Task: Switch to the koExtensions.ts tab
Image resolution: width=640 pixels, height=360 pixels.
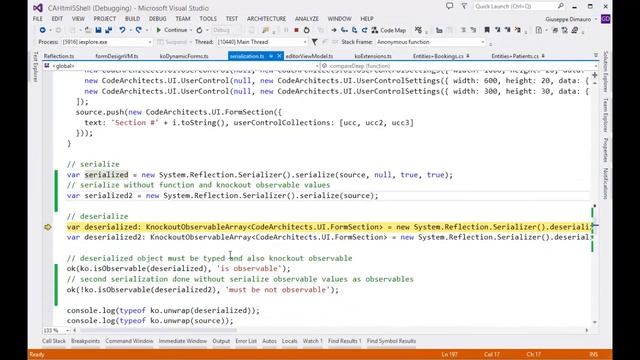Action: coord(373,56)
